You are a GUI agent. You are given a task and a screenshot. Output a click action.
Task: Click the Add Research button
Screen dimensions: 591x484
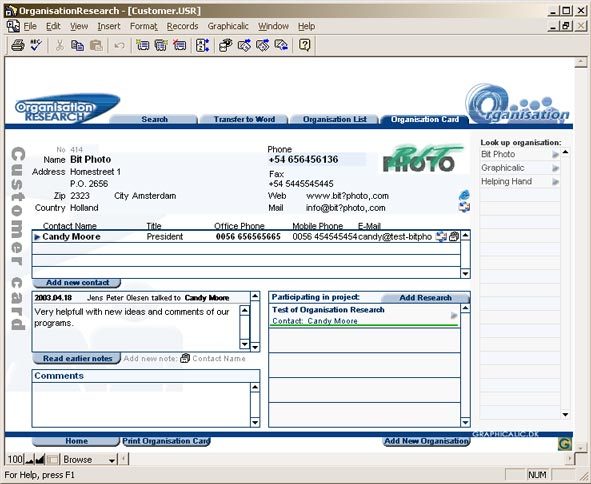click(425, 298)
